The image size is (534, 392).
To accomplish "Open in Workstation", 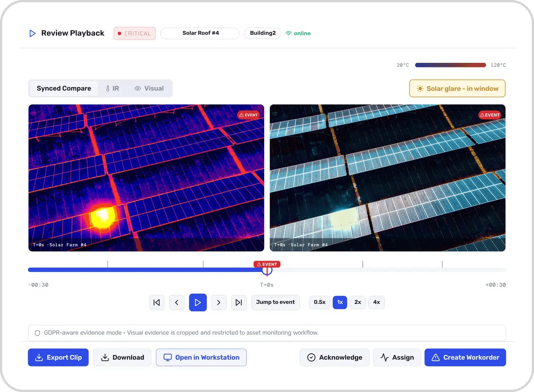I will [x=201, y=358].
